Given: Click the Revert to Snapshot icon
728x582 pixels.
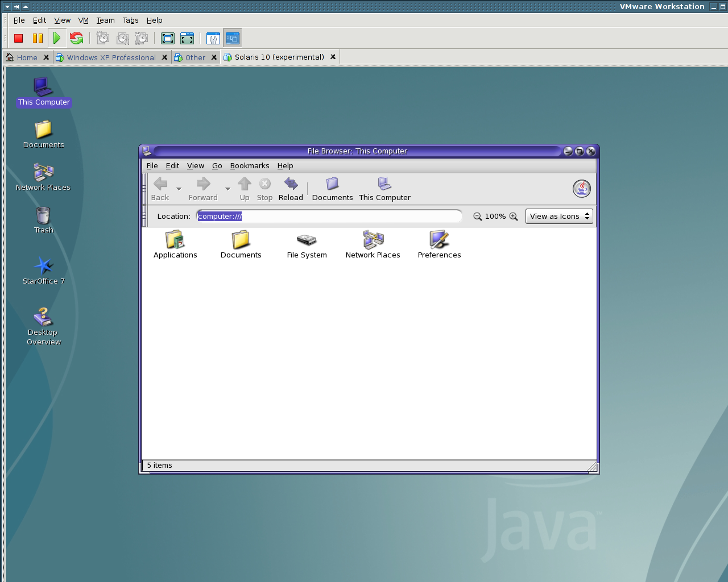Looking at the screenshot, I should click(x=122, y=38).
